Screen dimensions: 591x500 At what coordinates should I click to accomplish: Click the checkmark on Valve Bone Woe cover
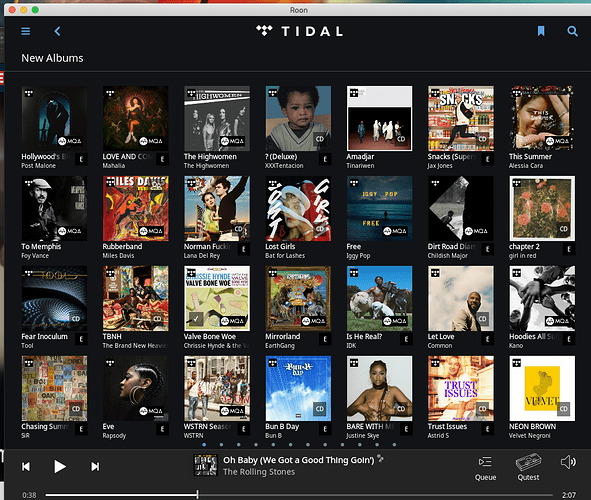[x=196, y=319]
